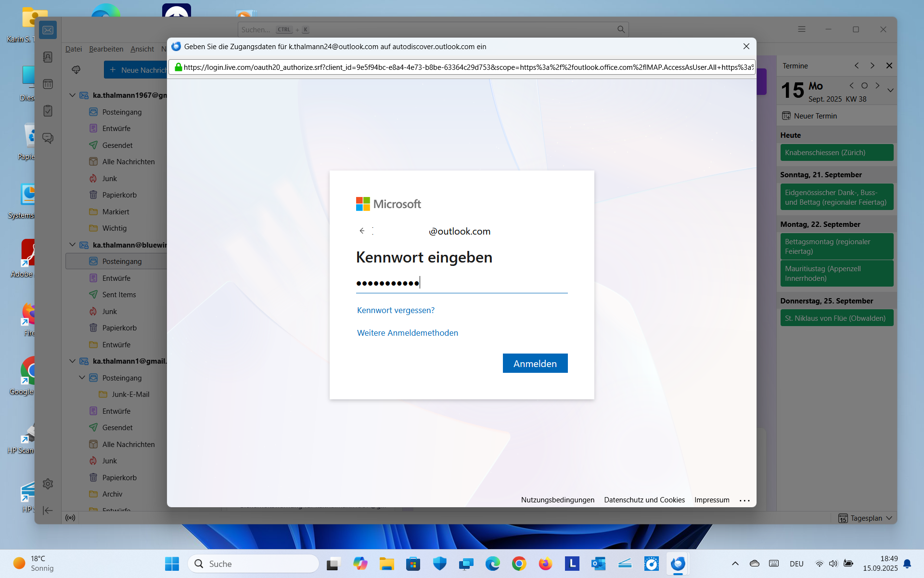Click the collapse sidebar arrow icon
This screenshot has height=578, width=924.
pyautogui.click(x=48, y=511)
